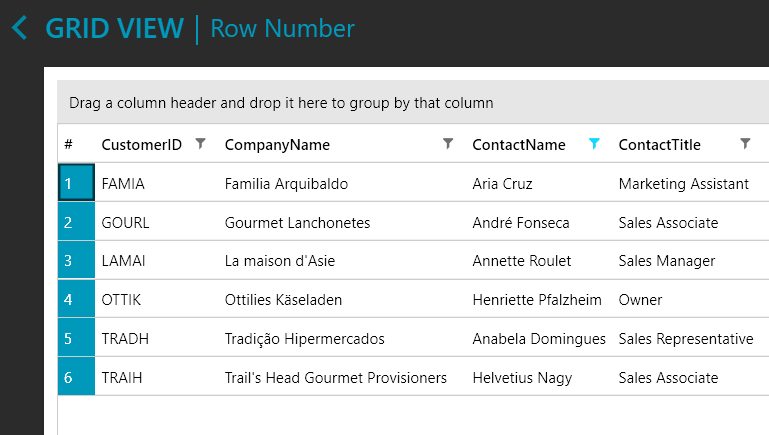
Task: Select the FAMIA customer ID cell
Action: pos(123,184)
